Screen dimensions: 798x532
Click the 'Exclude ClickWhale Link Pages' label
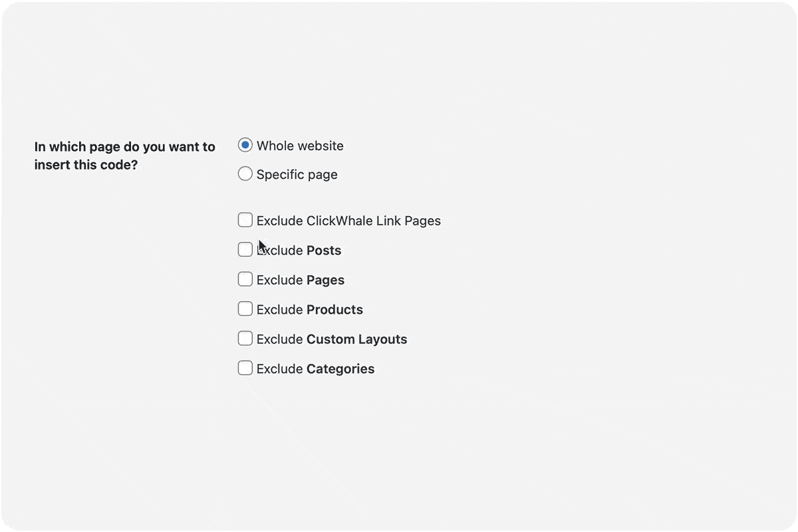348,221
